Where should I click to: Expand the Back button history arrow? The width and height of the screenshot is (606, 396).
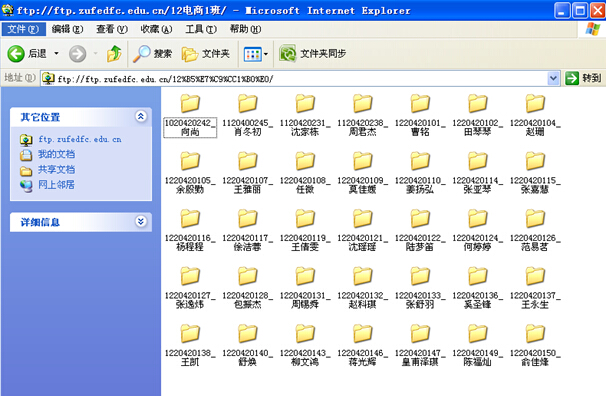pos(56,53)
